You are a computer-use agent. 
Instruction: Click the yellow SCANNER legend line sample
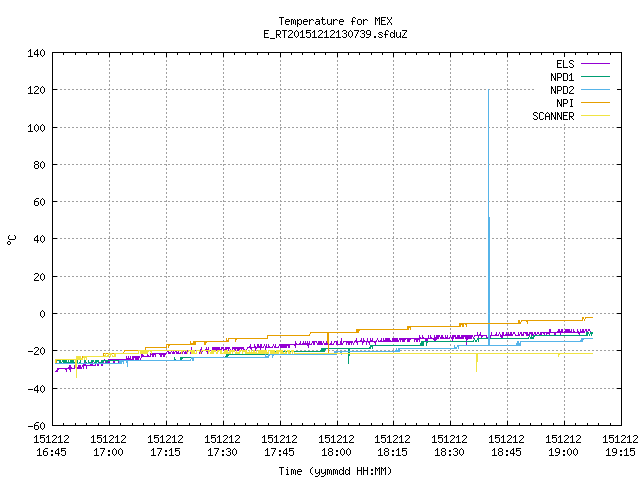pyautogui.click(x=595, y=116)
